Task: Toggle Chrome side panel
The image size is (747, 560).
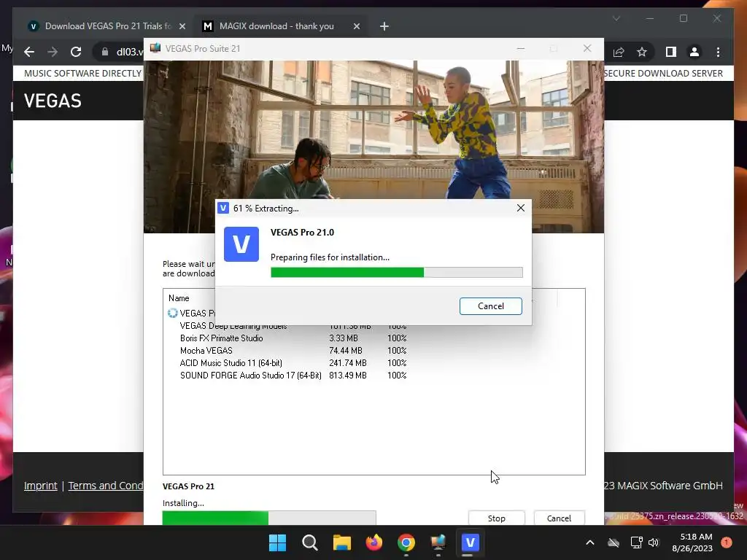Action: pos(671,52)
